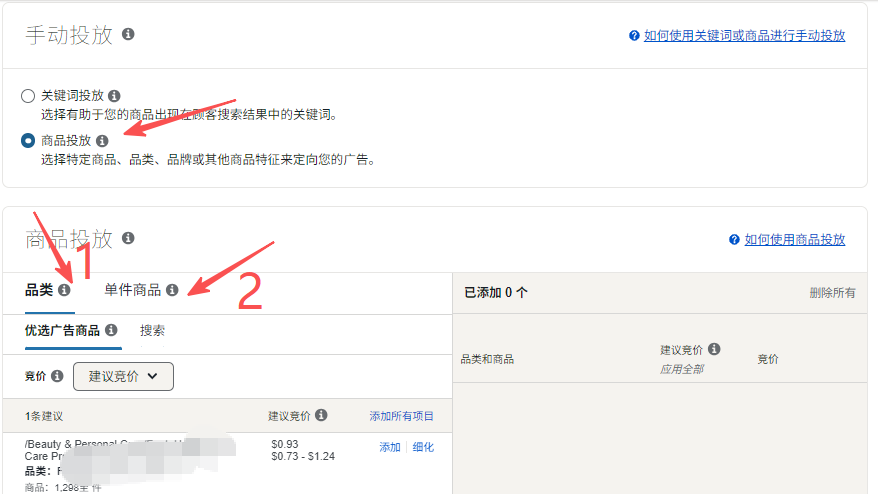
Task: Click info icon next to 商品投放 section heading
Action: click(128, 238)
